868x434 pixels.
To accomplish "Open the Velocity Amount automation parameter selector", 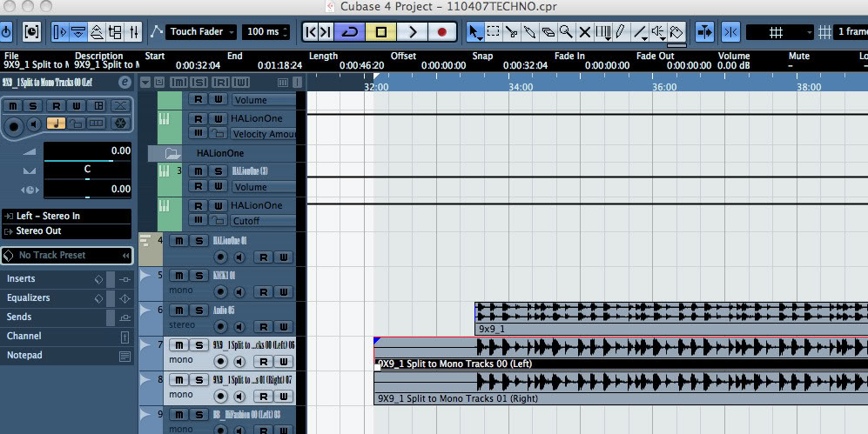I will (263, 134).
